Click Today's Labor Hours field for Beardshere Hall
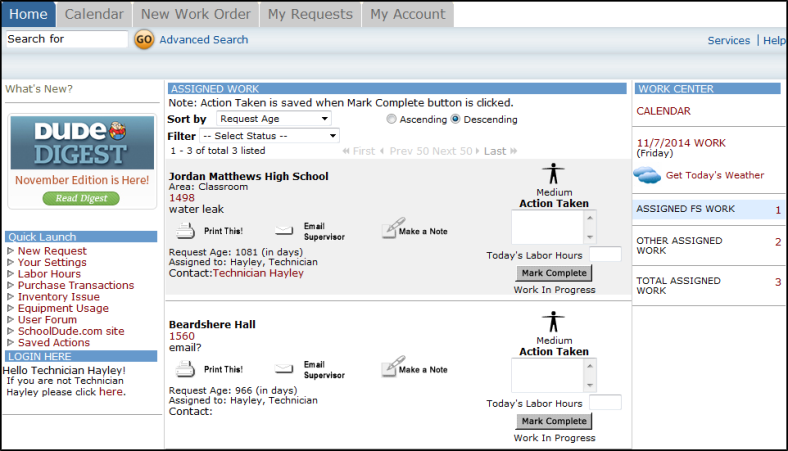 coord(605,402)
